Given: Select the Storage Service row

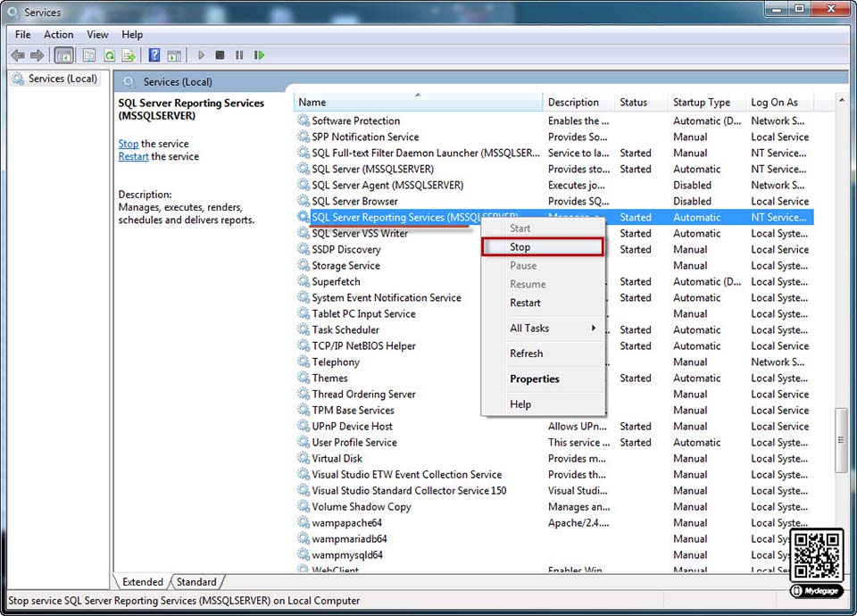Looking at the screenshot, I should tap(553, 265).
